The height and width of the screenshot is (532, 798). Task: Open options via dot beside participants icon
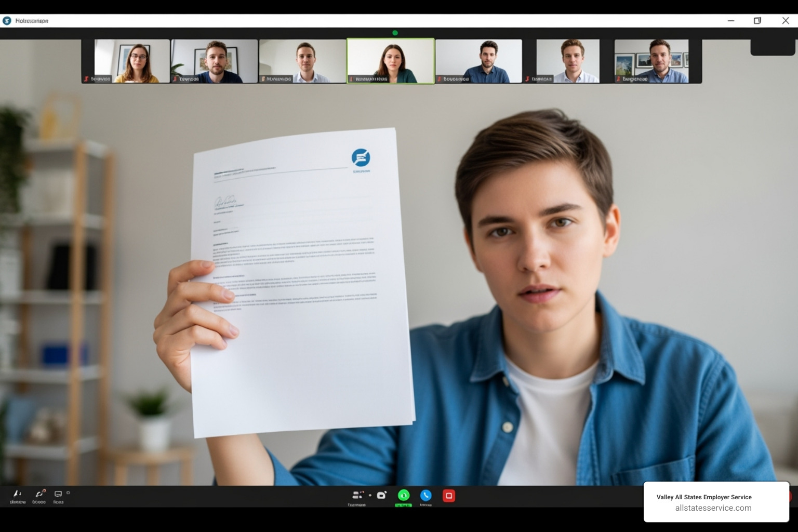tap(370, 495)
